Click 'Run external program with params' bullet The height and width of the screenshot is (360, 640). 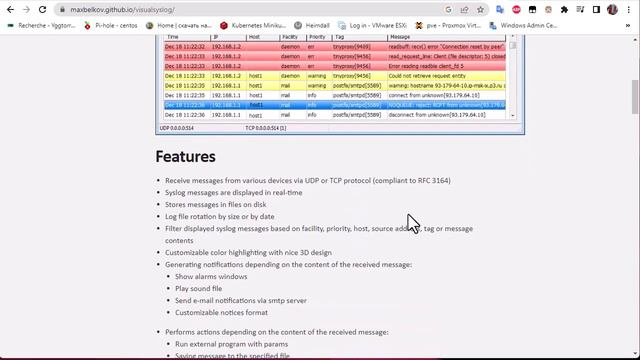(x=231, y=344)
